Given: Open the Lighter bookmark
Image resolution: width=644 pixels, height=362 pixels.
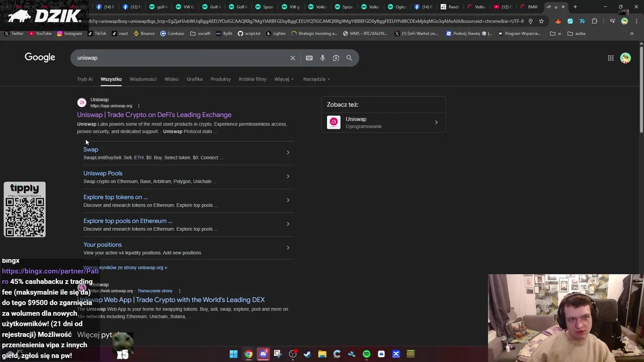Looking at the screenshot, I should (x=276, y=34).
